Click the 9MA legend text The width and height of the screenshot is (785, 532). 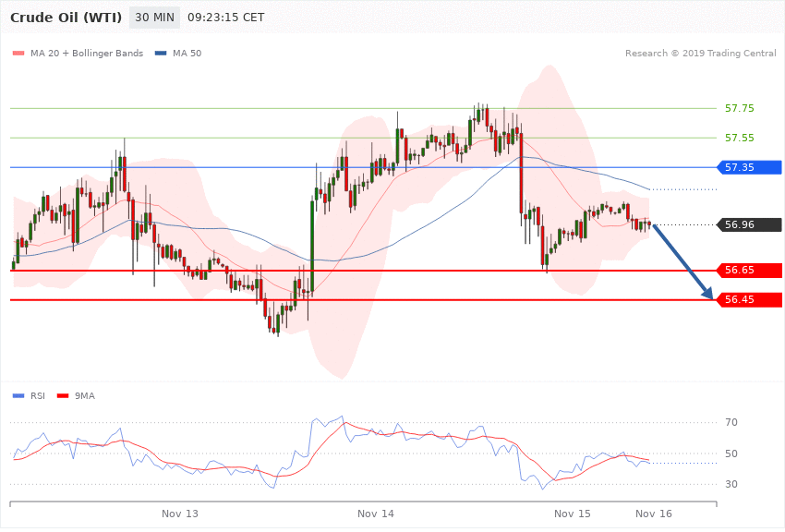coord(85,396)
